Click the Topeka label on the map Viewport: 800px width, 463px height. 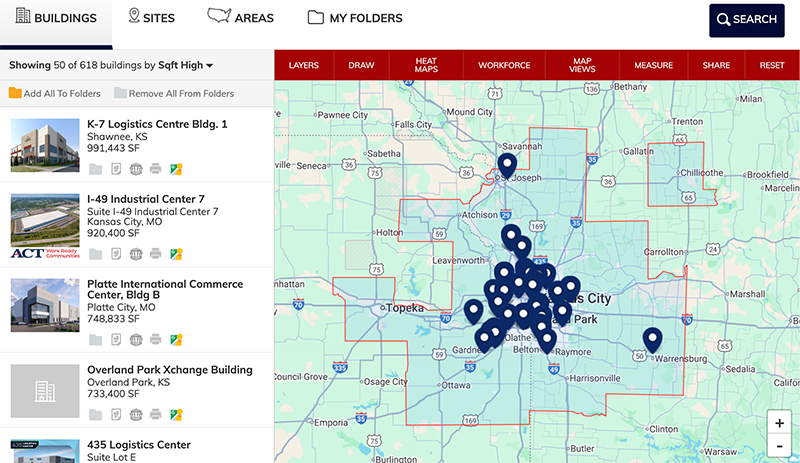point(405,308)
